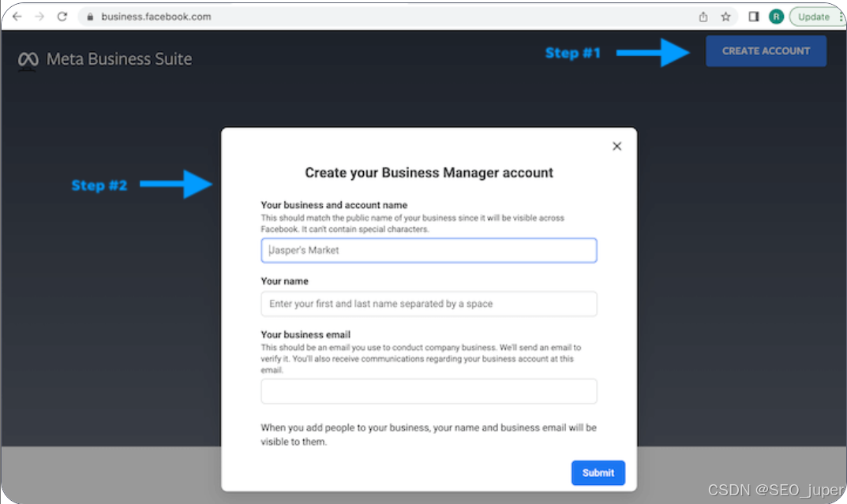Click the Update button in Chrome toolbar
The image size is (847, 504).
[813, 17]
